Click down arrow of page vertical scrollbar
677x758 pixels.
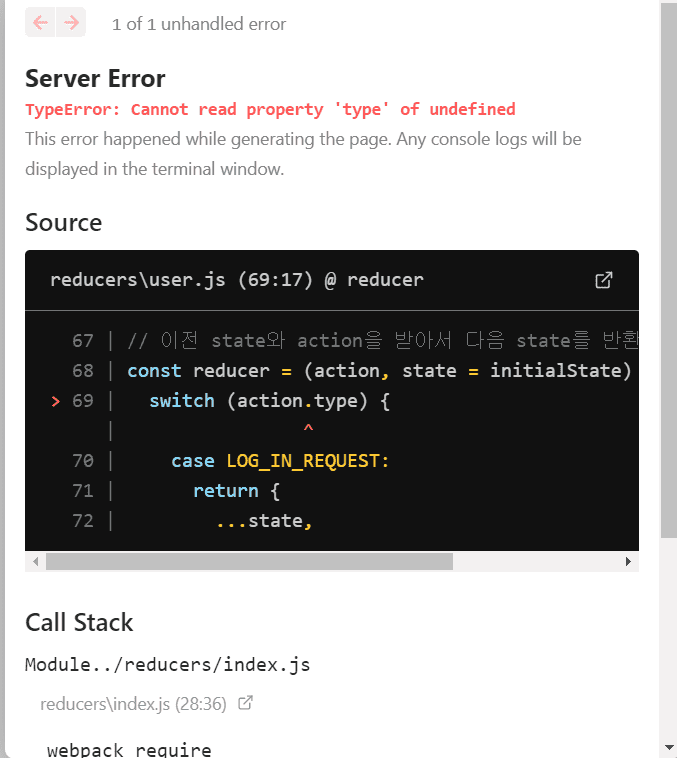[x=669, y=747]
